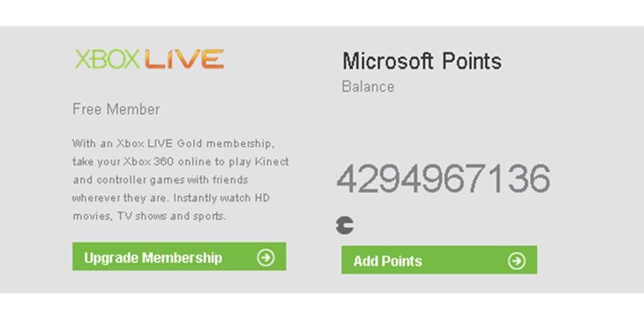
Task: Click the Balance label under Microsoft Points
Action: (x=368, y=87)
